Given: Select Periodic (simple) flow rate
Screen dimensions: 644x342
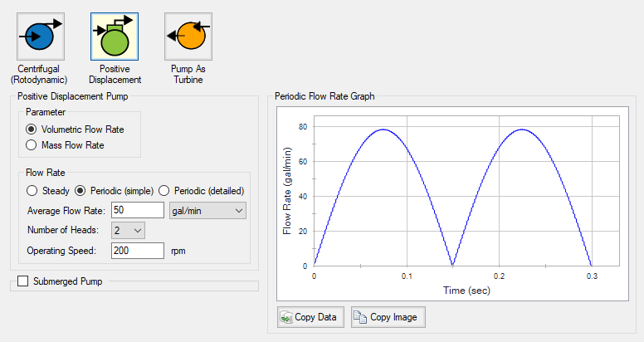Looking at the screenshot, I should tap(81, 189).
